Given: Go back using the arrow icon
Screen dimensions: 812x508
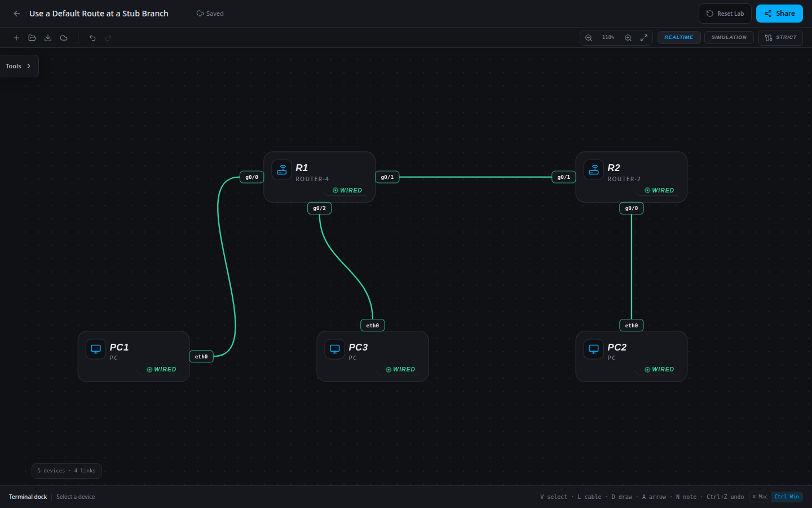Looking at the screenshot, I should [x=17, y=14].
